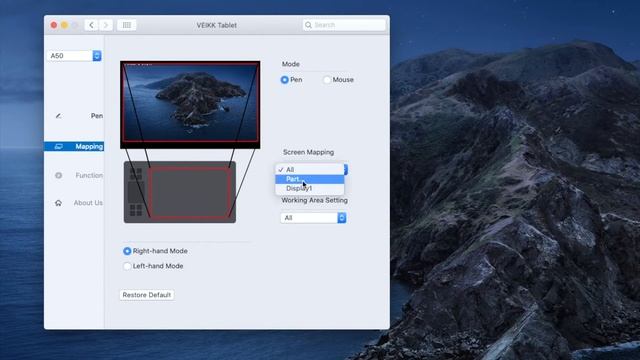Click the pen icon in sidebar
640x360 pixels.
58,116
